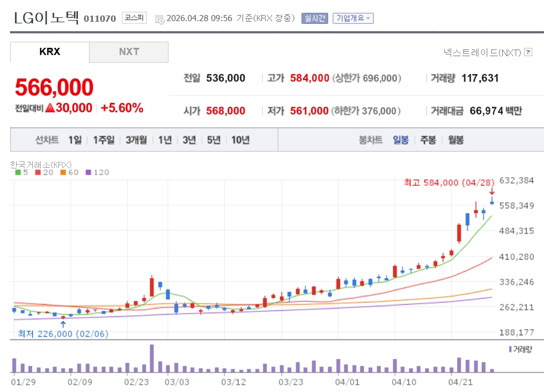Switch to the 주봉 weekly candle chart
544x392 pixels.
(428, 140)
